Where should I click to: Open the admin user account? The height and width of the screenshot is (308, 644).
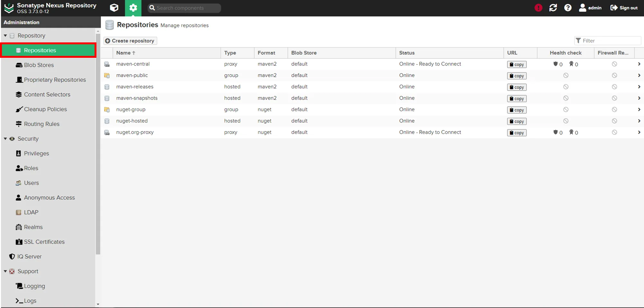coord(590,8)
